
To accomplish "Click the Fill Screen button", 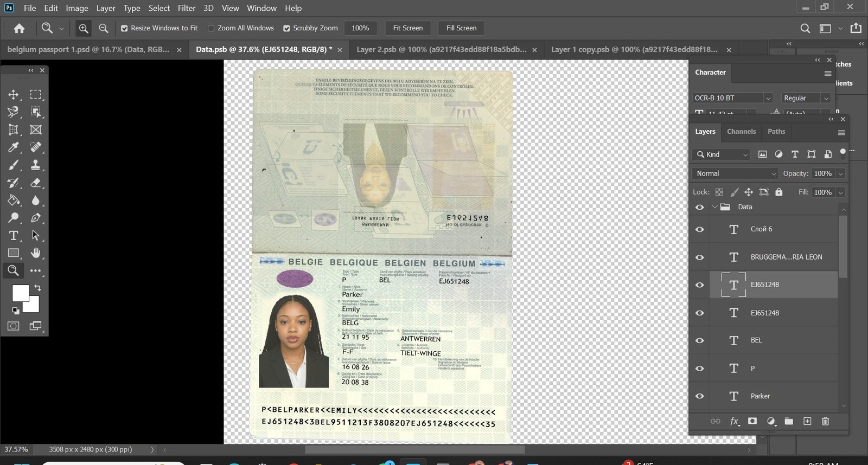I will (461, 28).
